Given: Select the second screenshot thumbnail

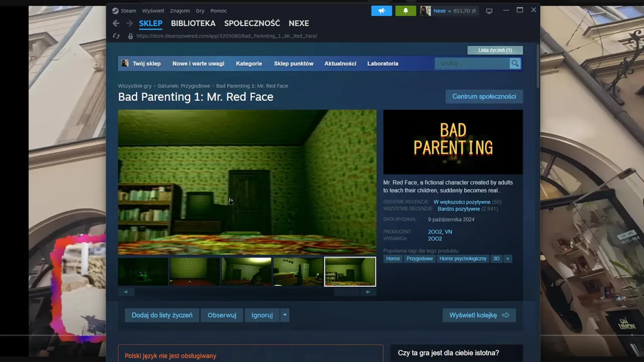Looking at the screenshot, I should pos(195,271).
